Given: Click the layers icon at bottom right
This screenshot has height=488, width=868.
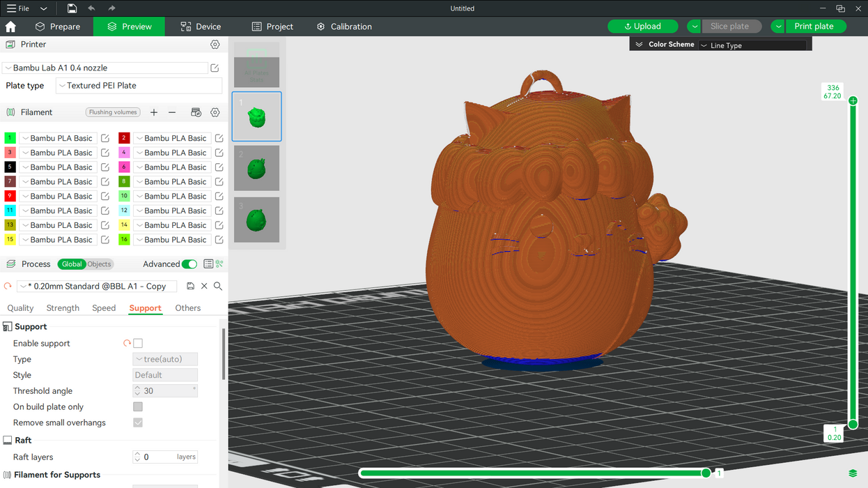Looking at the screenshot, I should (853, 474).
